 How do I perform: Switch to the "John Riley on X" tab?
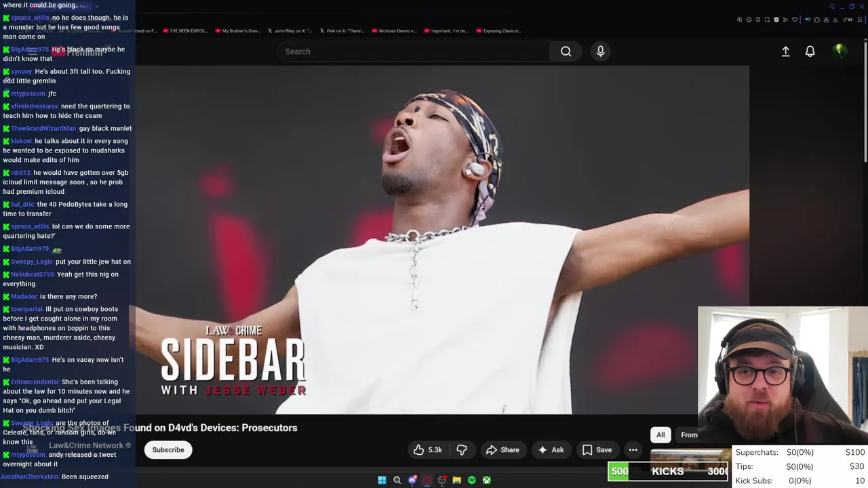[x=290, y=30]
